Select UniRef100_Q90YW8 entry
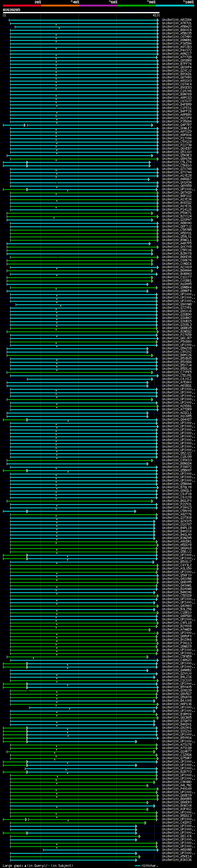197x868 pixels. click(x=176, y=305)
